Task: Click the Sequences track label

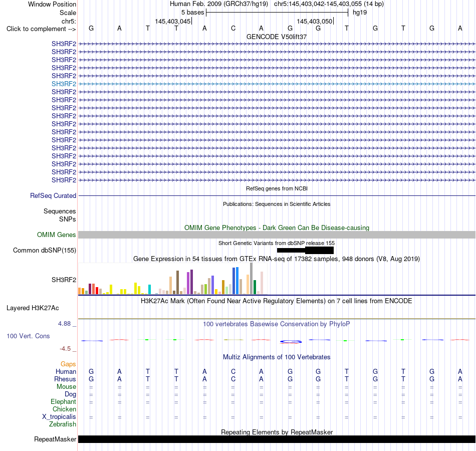Action: point(60,211)
